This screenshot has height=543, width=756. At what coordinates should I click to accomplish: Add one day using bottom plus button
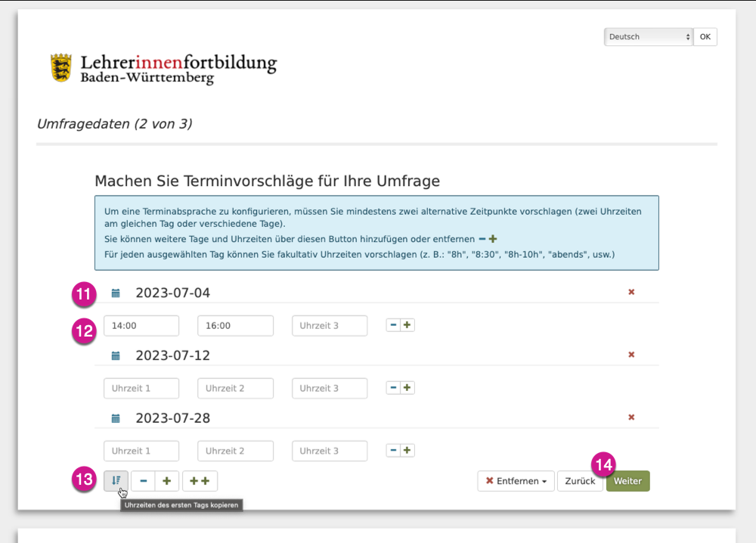[x=167, y=481]
